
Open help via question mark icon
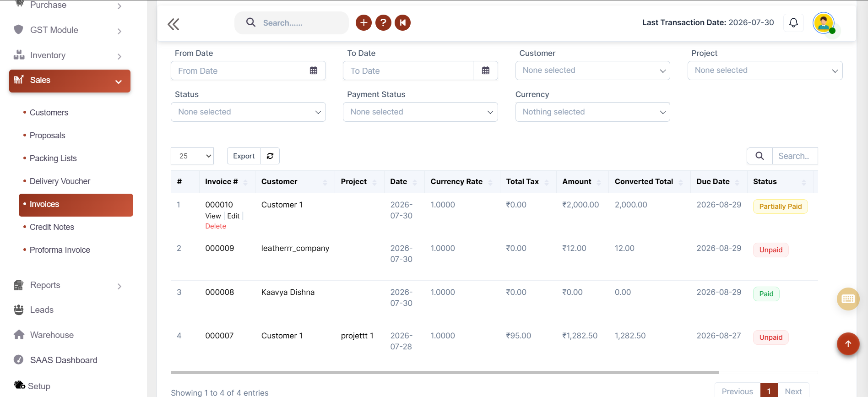(x=383, y=22)
